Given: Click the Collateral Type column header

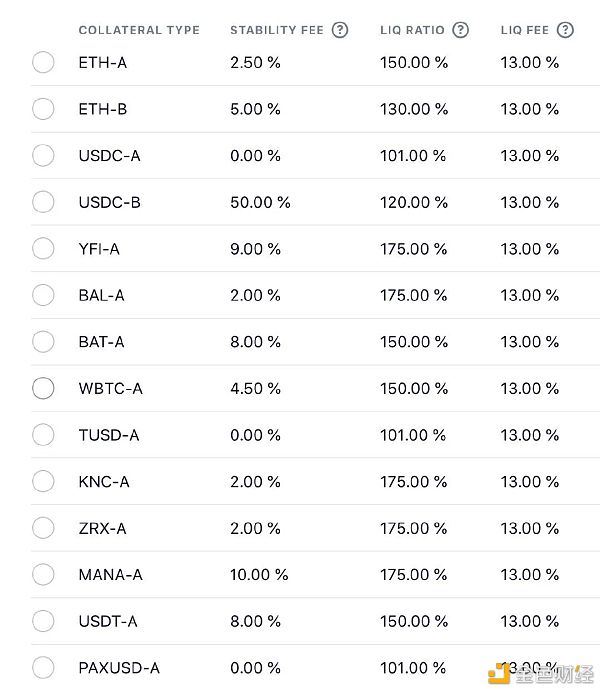Looking at the screenshot, I should point(139,30).
